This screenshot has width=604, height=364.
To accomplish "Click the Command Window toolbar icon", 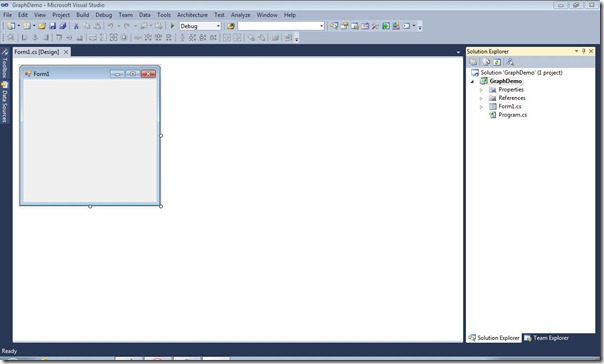I will point(406,26).
